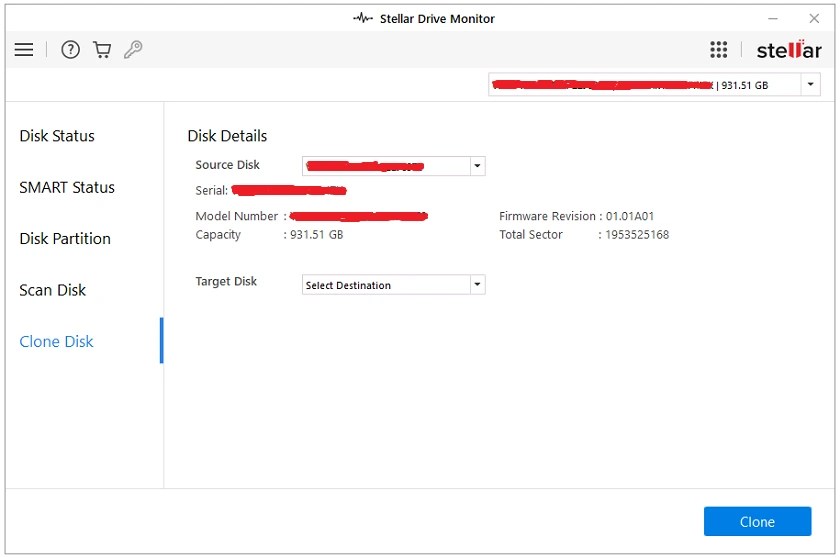Click the Stellar logo
Screen dimensions: 840x558
[789, 50]
